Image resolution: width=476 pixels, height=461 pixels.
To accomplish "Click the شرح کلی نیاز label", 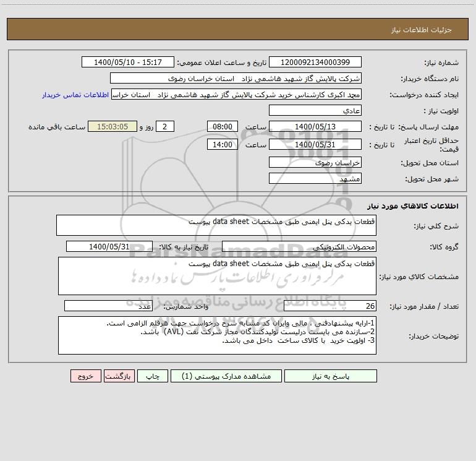I will (436, 226).
